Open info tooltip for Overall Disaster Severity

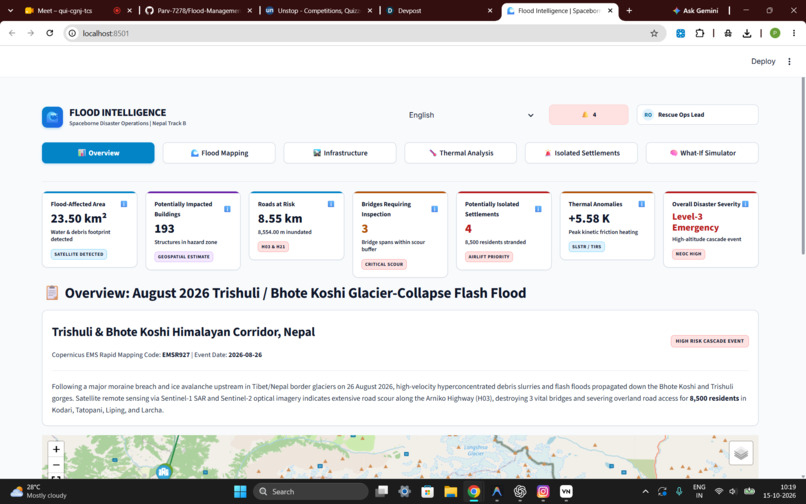(745, 204)
